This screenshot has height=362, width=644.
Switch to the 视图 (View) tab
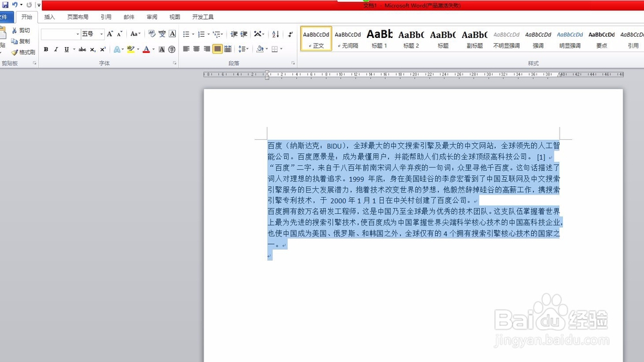coord(175,17)
